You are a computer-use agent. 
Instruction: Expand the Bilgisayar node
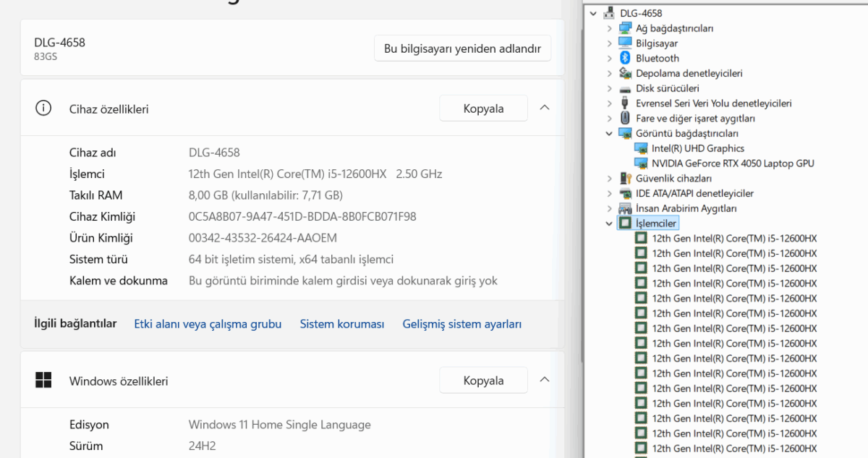point(610,43)
